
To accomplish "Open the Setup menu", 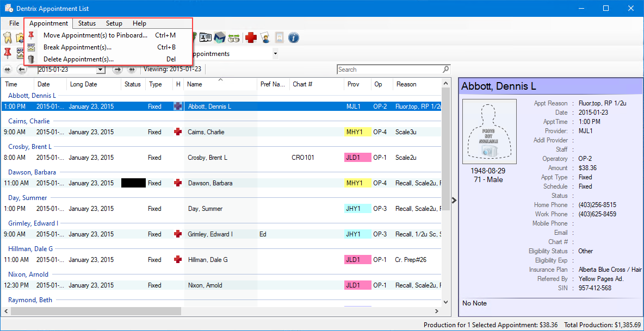I will [x=114, y=23].
